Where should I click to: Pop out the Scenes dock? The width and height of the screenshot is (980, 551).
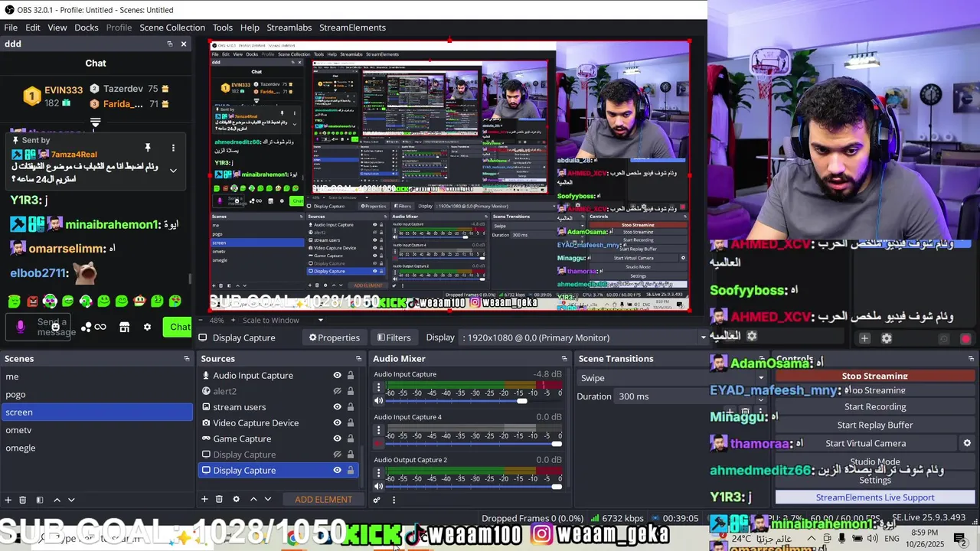click(x=186, y=358)
